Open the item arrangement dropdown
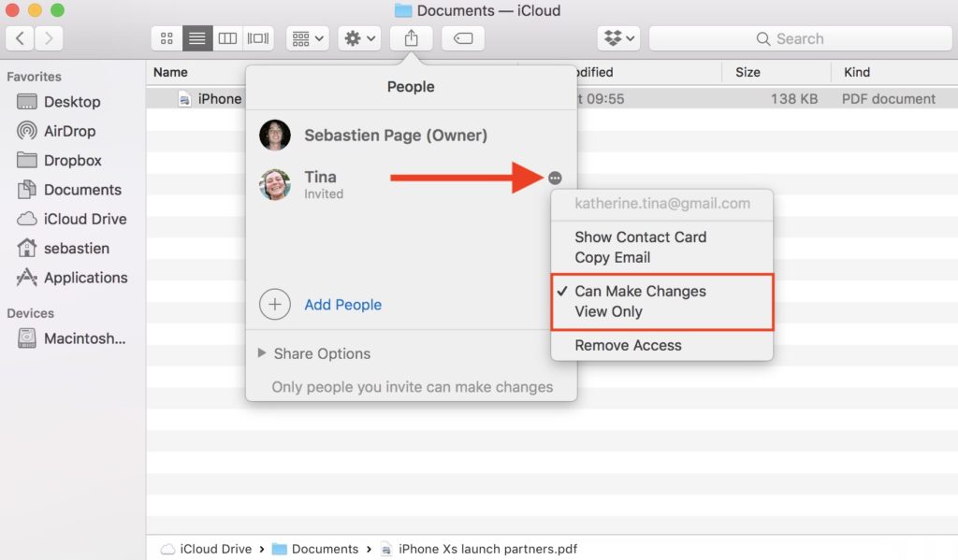The image size is (958, 560). pos(307,38)
